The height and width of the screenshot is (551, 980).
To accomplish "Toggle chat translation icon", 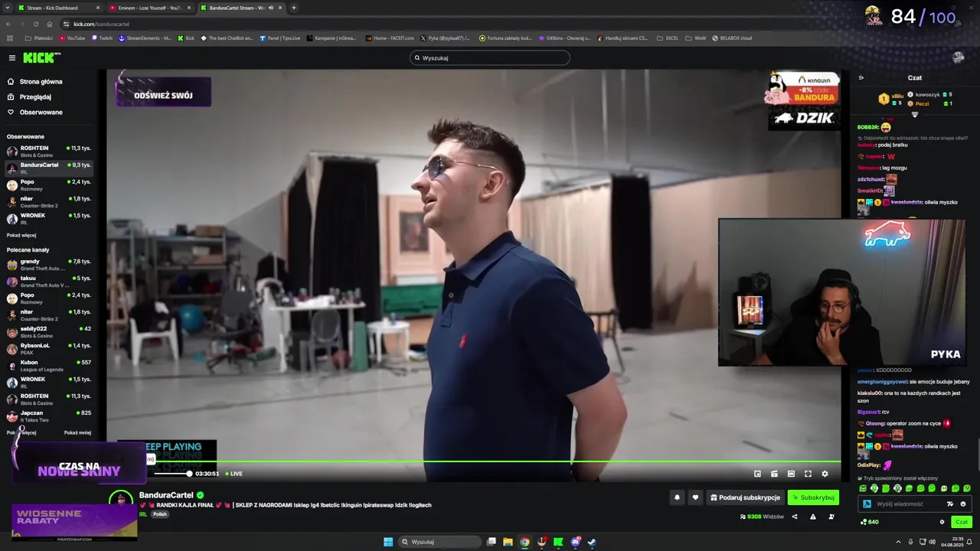I will click(950, 504).
